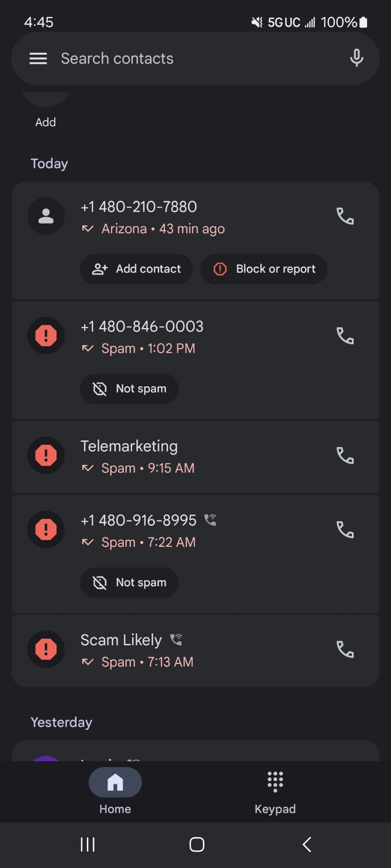The image size is (391, 868).
Task: Call back +1 480-210-7880
Action: point(345,216)
